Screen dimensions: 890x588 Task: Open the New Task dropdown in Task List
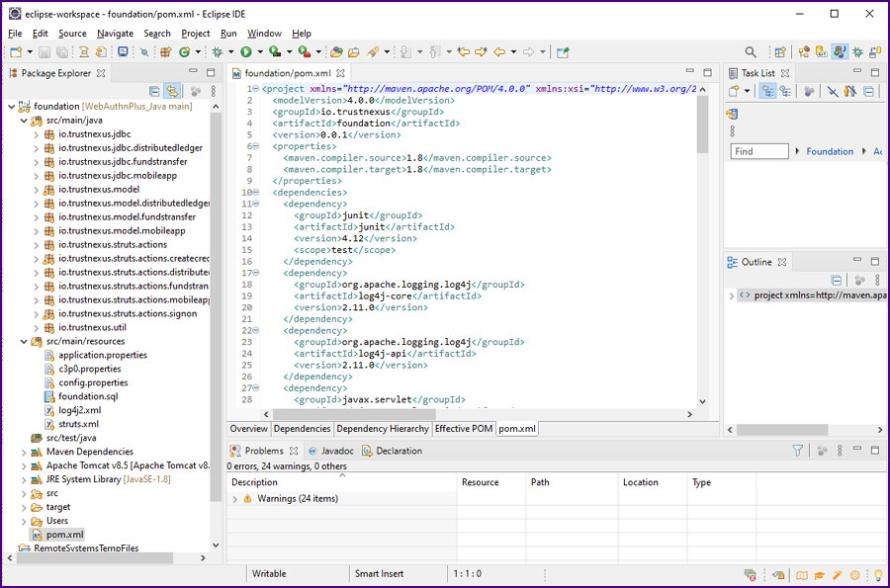748,91
